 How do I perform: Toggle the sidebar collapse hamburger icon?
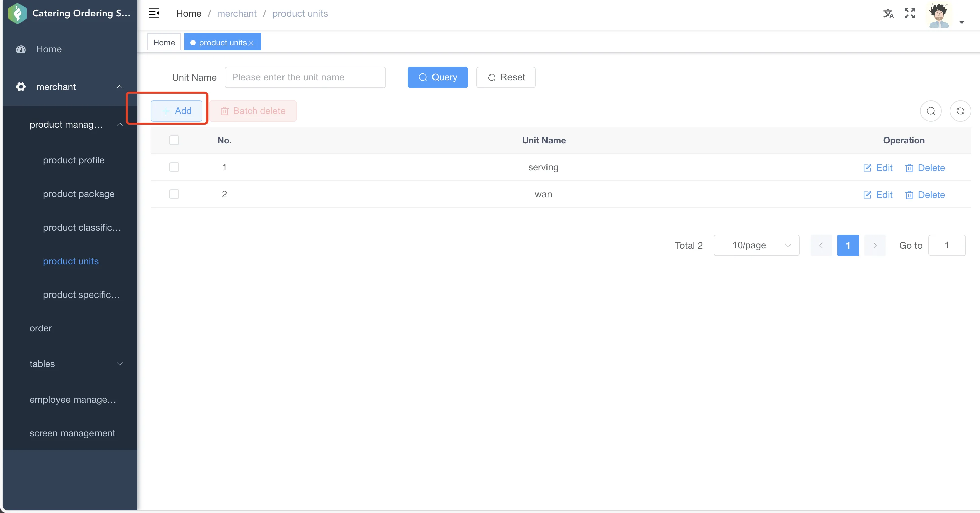coord(154,13)
